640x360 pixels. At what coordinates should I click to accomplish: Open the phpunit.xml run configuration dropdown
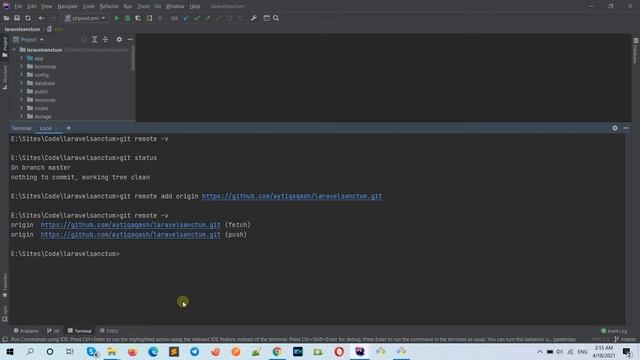(x=85, y=18)
